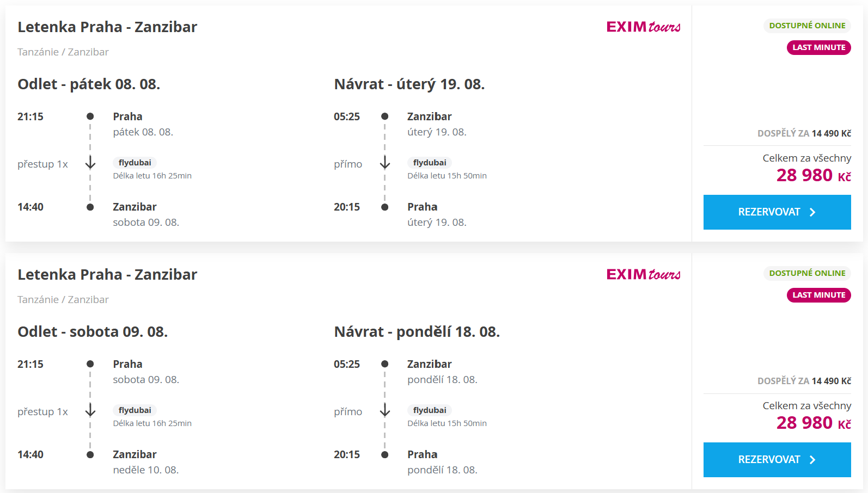Open the first Letenka Praha - Zanzibar title

pos(107,27)
